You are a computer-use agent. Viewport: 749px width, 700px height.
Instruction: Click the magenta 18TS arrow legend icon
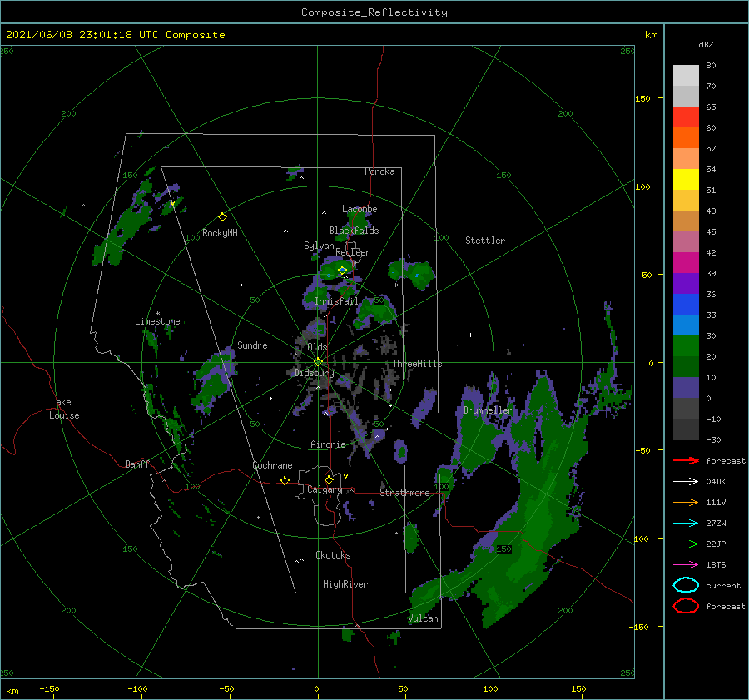[687, 564]
